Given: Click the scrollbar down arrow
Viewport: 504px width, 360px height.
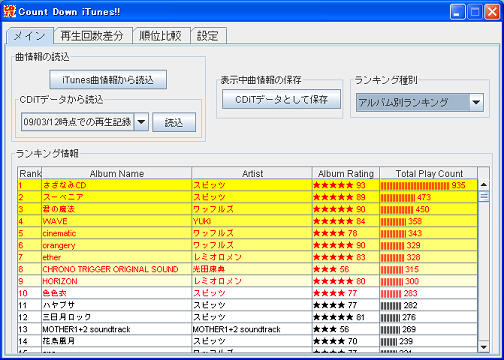Looking at the screenshot, I should tap(484, 347).
